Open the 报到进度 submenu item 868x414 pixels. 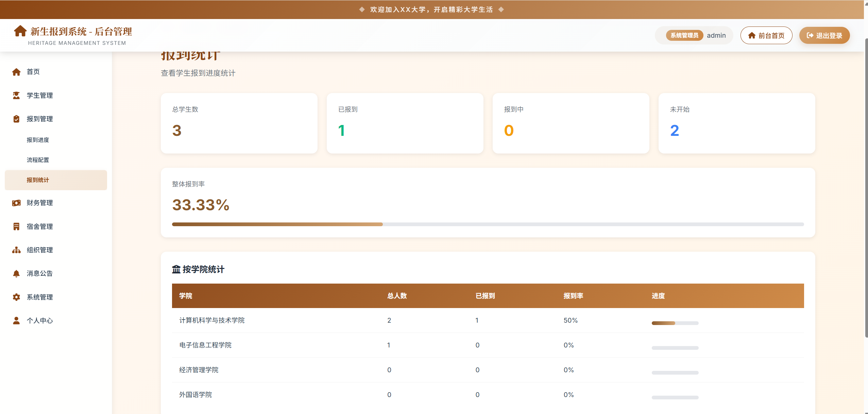click(x=38, y=140)
